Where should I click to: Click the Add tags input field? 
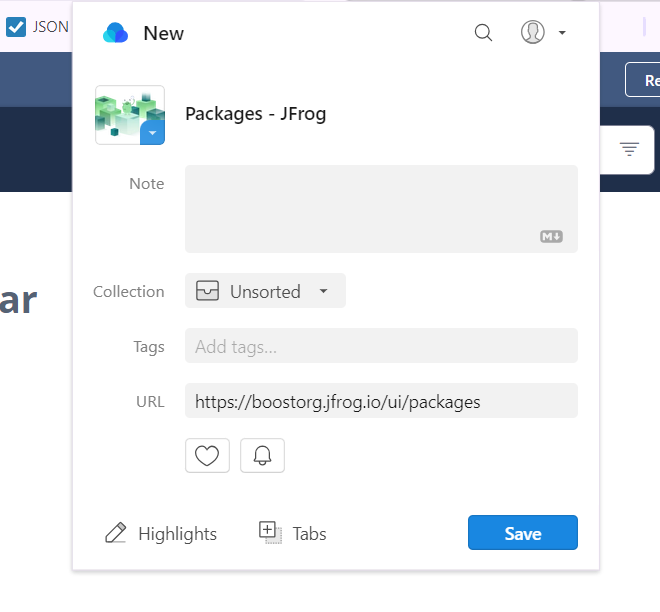(381, 346)
